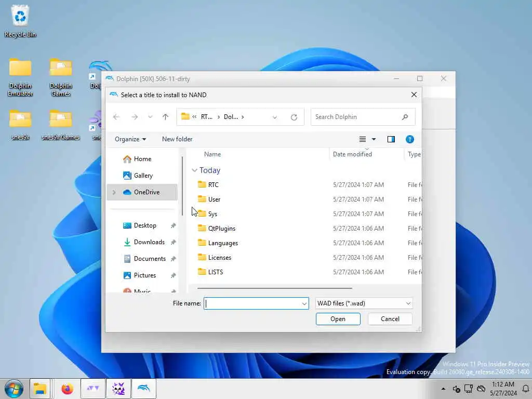Click the network icon in system tray
Image resolution: width=532 pixels, height=399 pixels.
(469, 389)
